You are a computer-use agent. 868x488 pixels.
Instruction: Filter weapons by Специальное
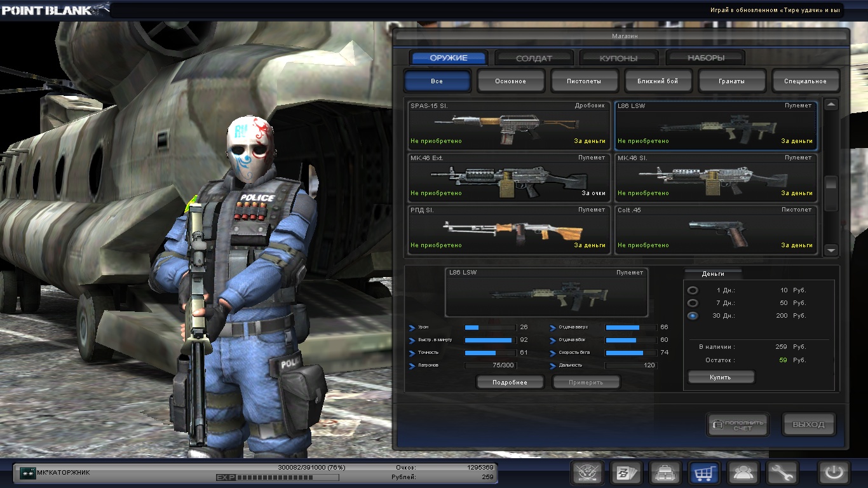(806, 81)
